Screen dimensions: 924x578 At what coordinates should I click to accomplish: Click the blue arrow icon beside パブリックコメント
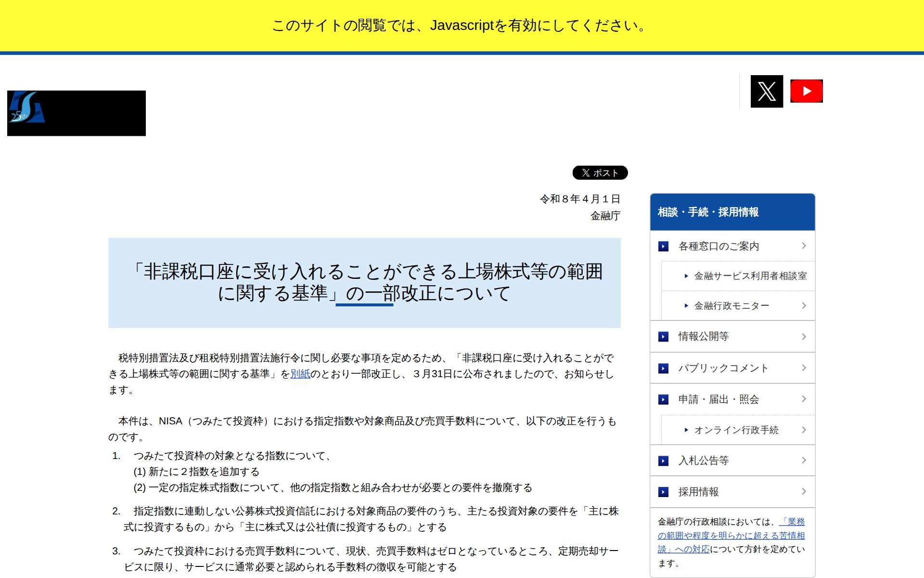(x=664, y=368)
